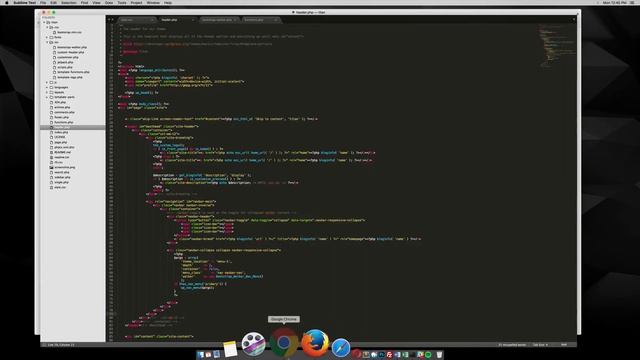This screenshot has width=640, height=360.
Task: Open Photoshop icon in the dock
Action: click(382, 355)
